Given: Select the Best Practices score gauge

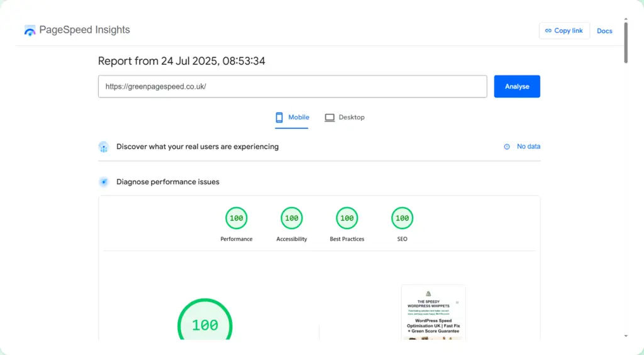Looking at the screenshot, I should pos(347,218).
